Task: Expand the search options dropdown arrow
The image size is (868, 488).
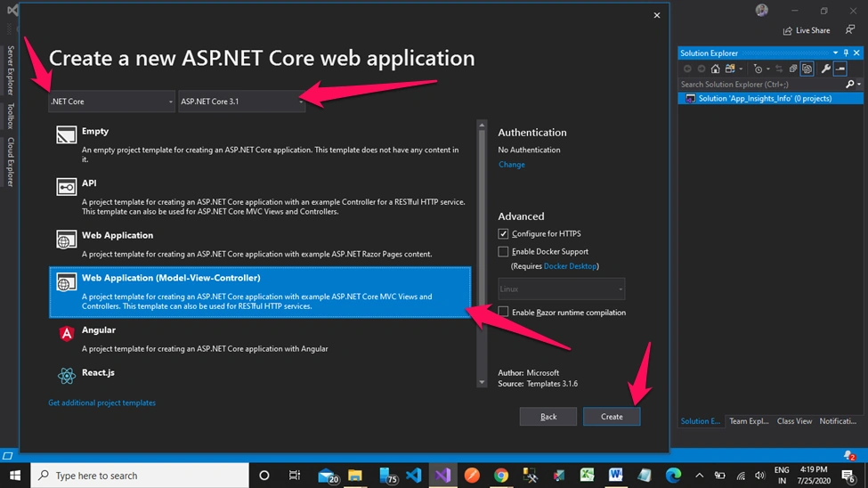Action: coord(859,85)
